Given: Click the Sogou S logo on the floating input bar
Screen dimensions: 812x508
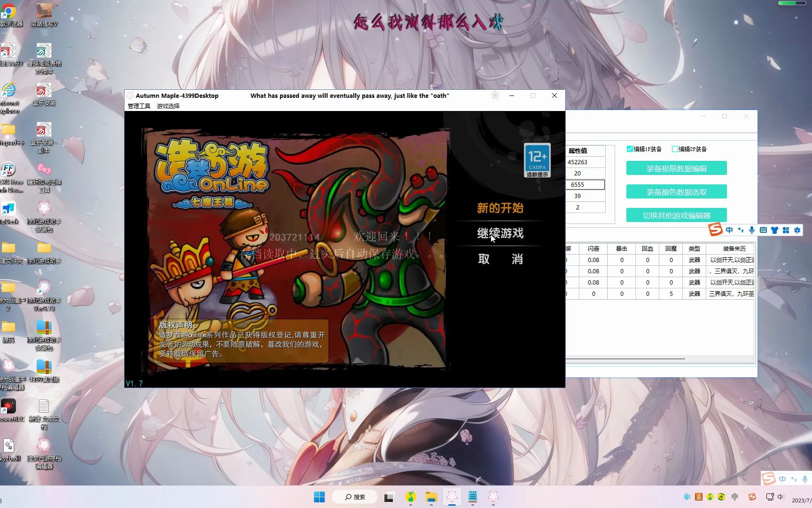Looking at the screenshot, I should pos(715,230).
